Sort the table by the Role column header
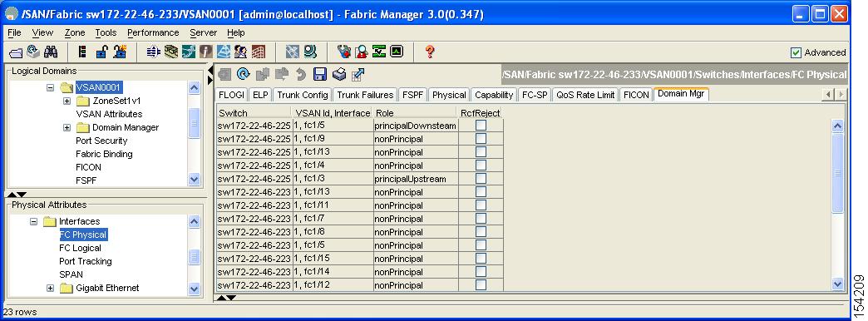The image size is (868, 321). [416, 113]
